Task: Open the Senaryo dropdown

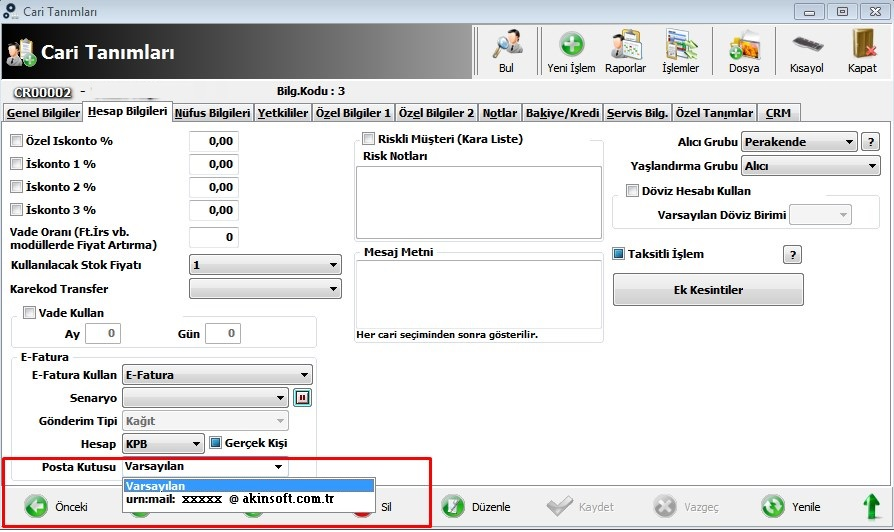Action: click(205, 397)
